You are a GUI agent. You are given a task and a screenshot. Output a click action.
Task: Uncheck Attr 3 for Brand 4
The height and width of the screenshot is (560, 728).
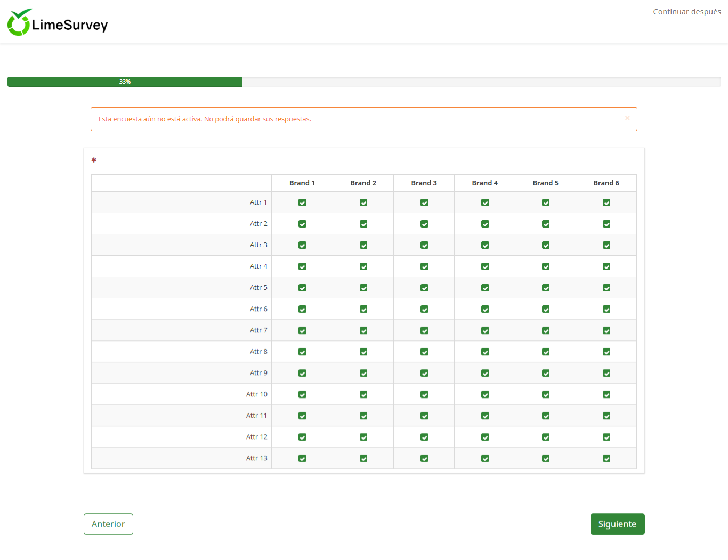pos(485,245)
